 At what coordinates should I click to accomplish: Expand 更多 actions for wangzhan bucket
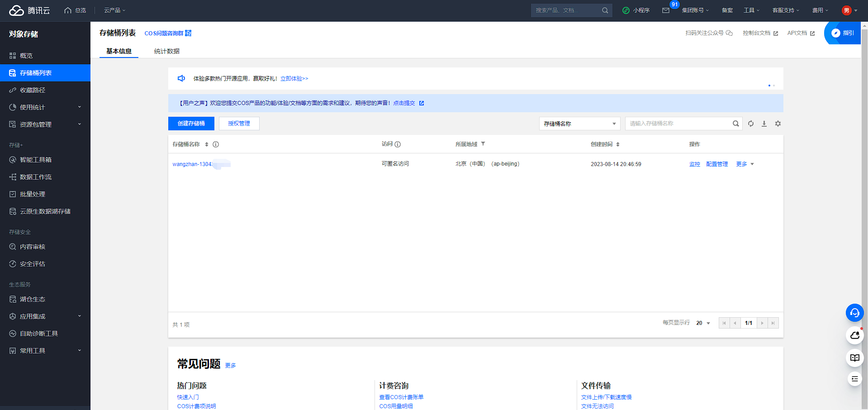click(745, 164)
